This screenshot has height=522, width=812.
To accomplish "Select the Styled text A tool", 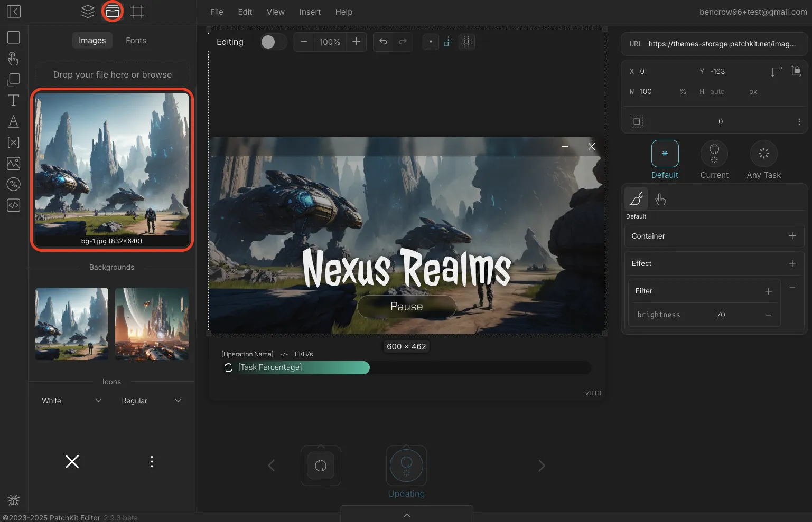I will (14, 121).
